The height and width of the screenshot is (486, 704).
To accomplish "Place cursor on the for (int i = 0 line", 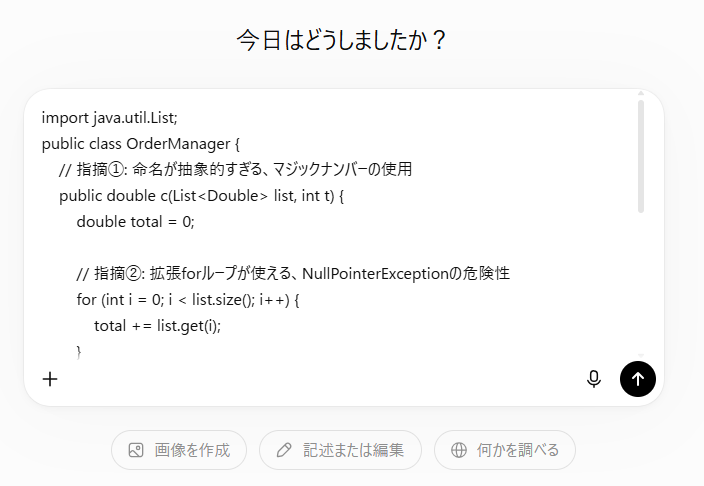I will pos(188,300).
